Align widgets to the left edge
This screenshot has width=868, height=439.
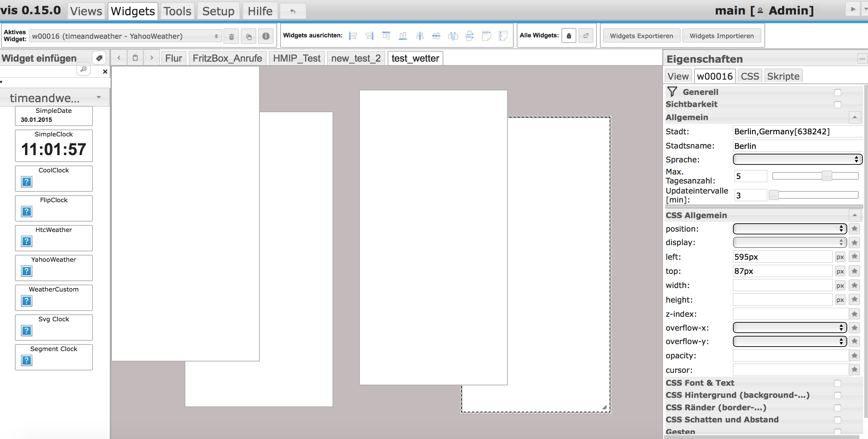[353, 36]
